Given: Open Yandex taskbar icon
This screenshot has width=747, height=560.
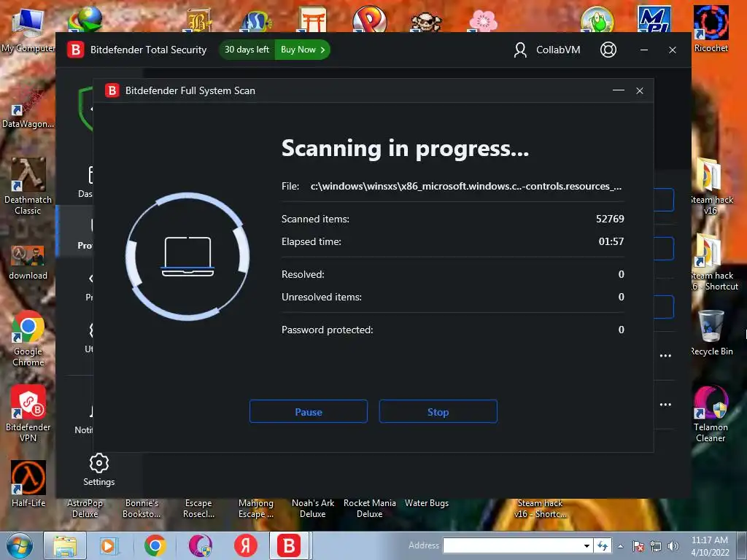Looking at the screenshot, I should click(245, 545).
